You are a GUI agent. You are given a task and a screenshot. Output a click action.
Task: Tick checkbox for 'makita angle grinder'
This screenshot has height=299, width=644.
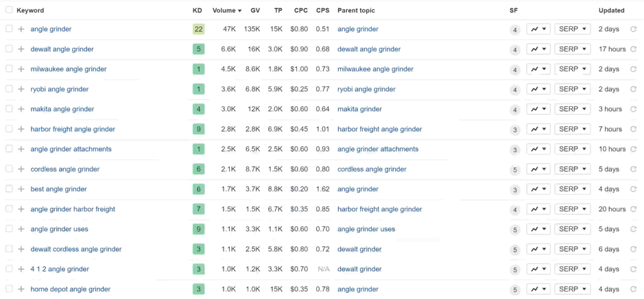(x=9, y=109)
